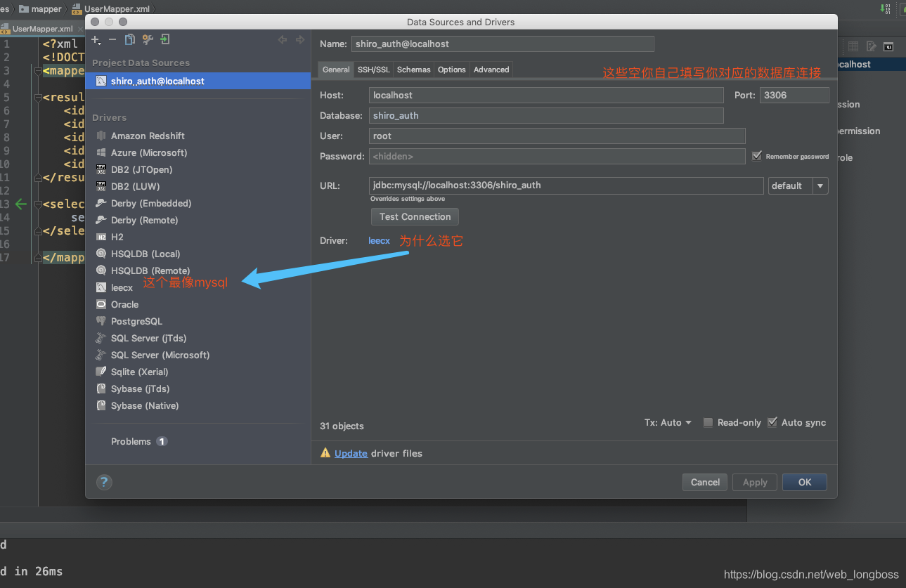Image resolution: width=906 pixels, height=588 pixels.
Task: Open the Schemas tab
Action: point(414,70)
